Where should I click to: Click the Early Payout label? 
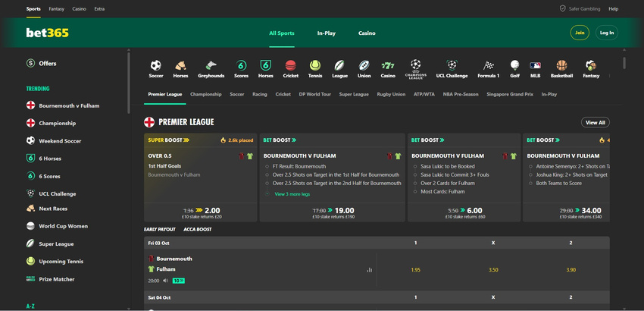159,230
